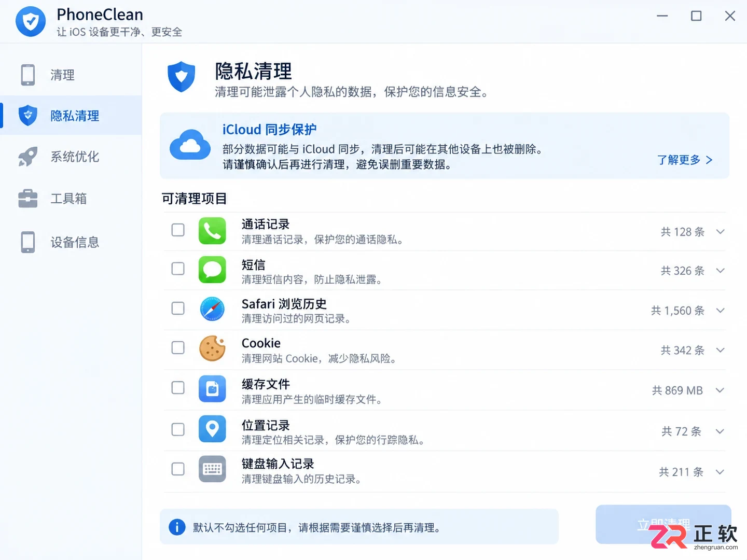Click the Safari 浏览历史 title text
Image resolution: width=747 pixels, height=560 pixels.
[x=284, y=304]
